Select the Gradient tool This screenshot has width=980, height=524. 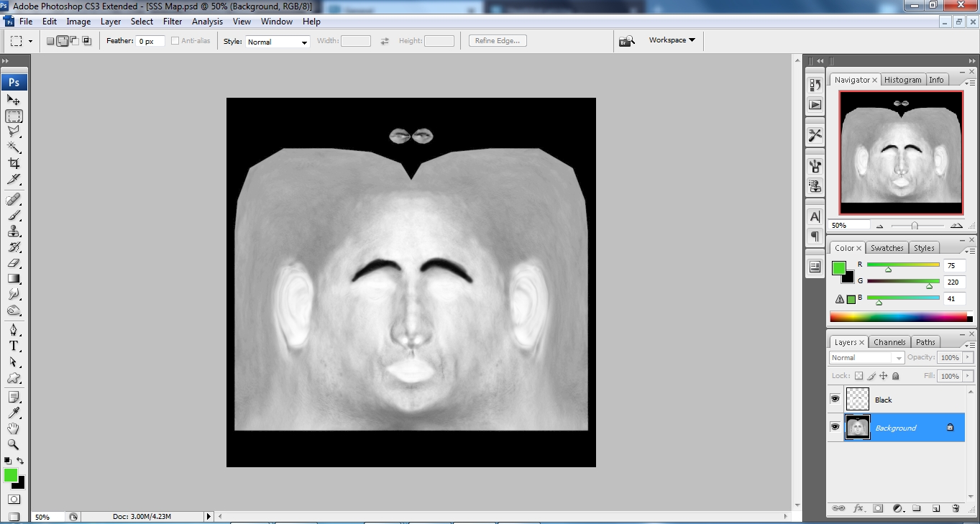tap(14, 278)
